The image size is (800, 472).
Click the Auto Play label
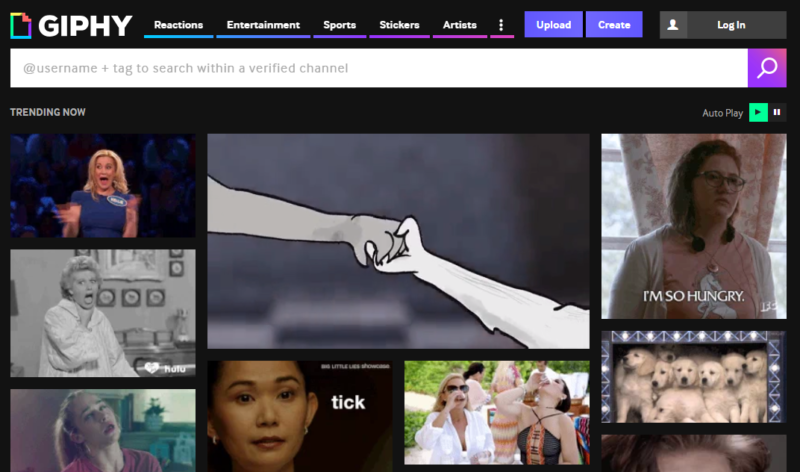[x=722, y=113]
